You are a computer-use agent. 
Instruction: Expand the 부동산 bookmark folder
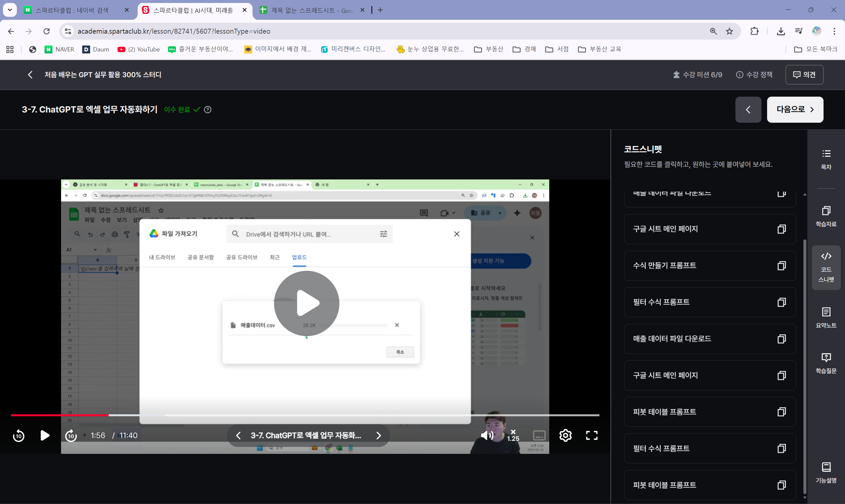point(489,49)
